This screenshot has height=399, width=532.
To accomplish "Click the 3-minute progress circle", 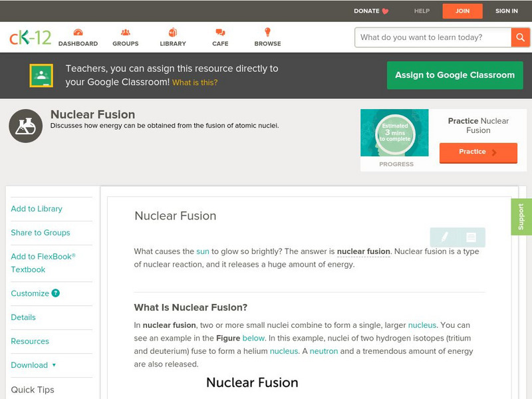I will (396, 133).
